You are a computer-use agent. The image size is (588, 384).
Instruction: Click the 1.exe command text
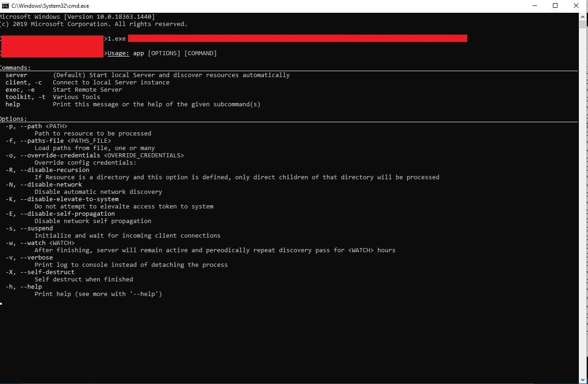point(117,39)
